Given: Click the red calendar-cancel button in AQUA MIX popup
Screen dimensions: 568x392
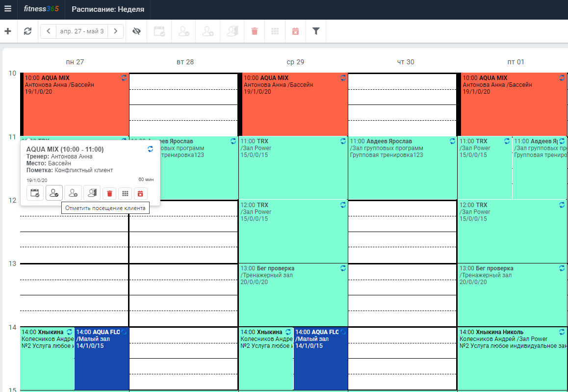Looking at the screenshot, I should [141, 194].
